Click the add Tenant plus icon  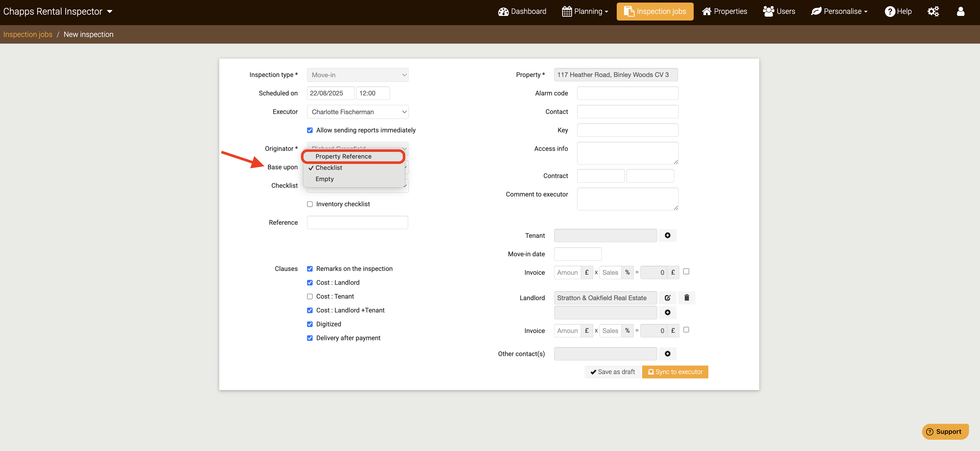point(667,236)
